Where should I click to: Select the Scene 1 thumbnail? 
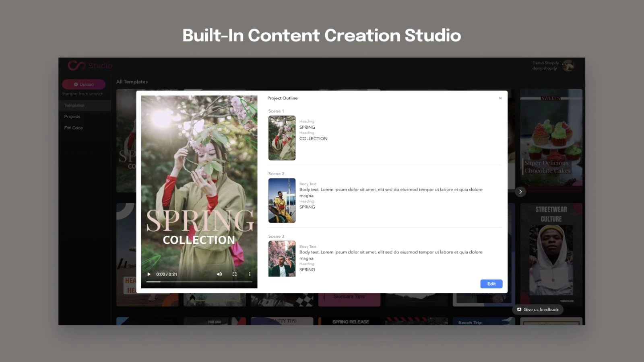282,138
